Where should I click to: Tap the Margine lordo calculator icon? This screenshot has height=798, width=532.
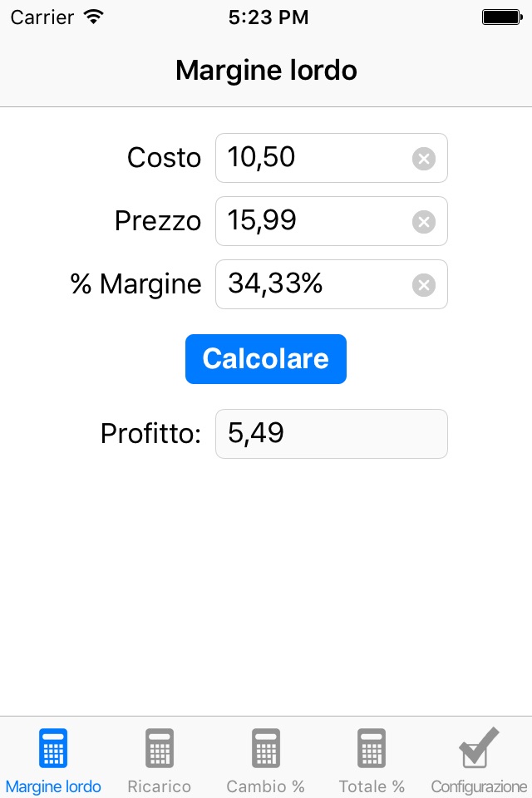click(53, 748)
